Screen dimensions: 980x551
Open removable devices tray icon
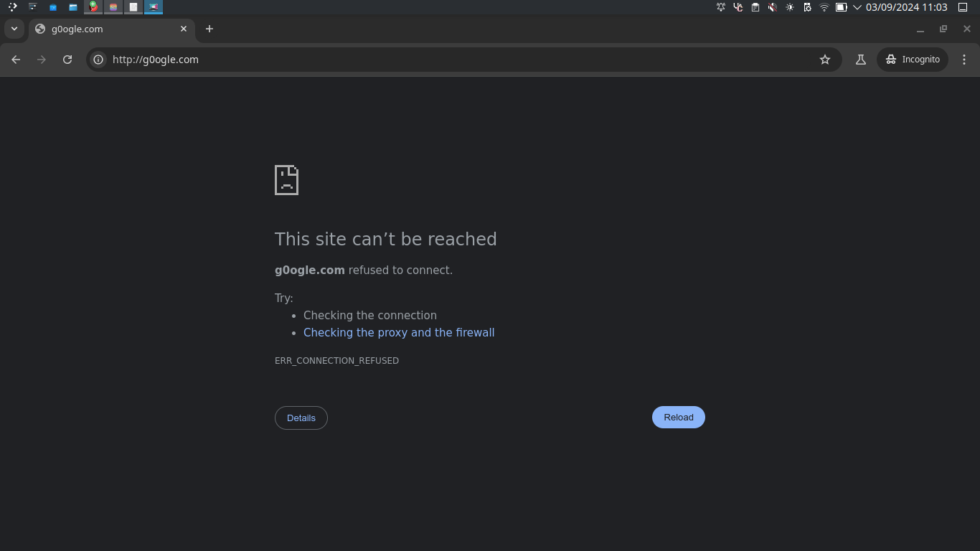(807, 7)
